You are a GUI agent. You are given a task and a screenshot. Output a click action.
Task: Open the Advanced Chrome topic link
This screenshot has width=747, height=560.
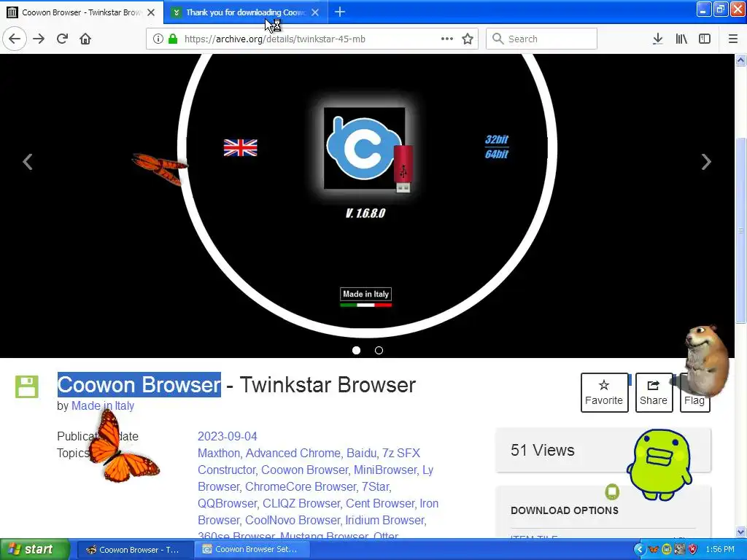pyautogui.click(x=293, y=453)
